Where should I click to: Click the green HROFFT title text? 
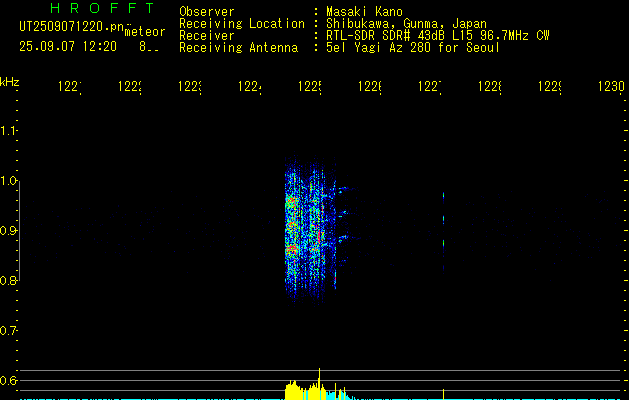tap(103, 8)
